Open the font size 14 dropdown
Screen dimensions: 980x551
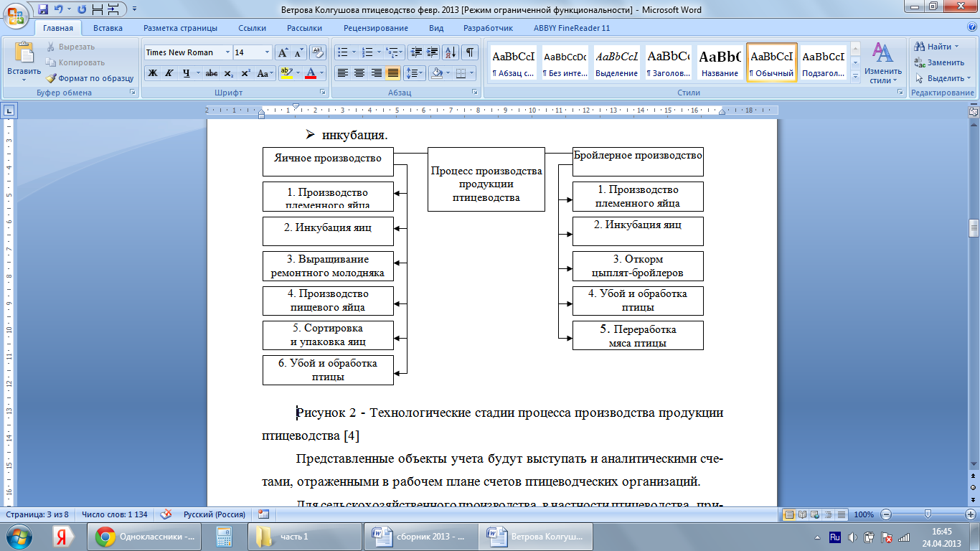(268, 52)
